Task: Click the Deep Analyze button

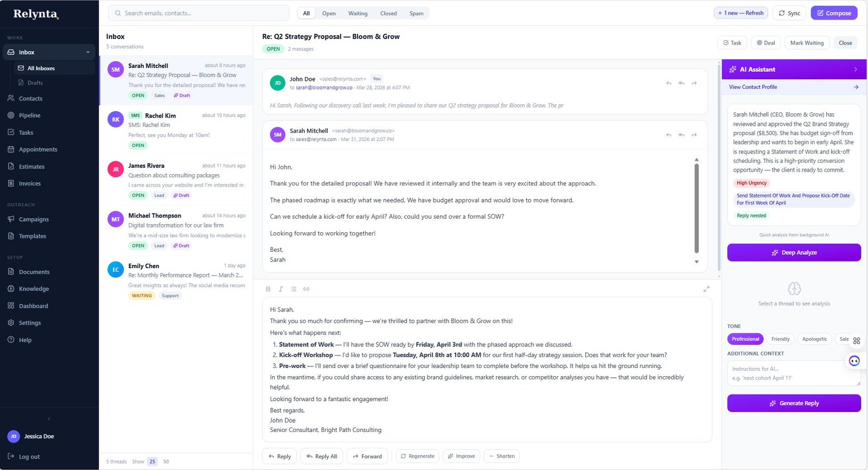Action: click(794, 253)
